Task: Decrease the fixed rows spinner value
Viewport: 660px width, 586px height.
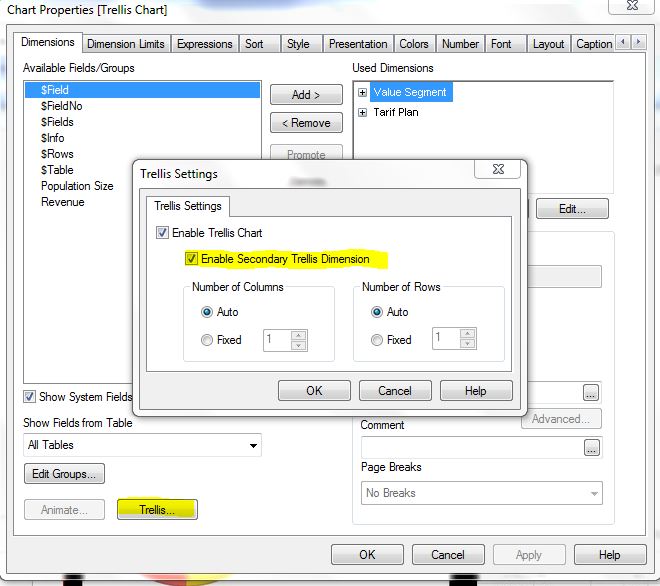Action: pos(467,344)
